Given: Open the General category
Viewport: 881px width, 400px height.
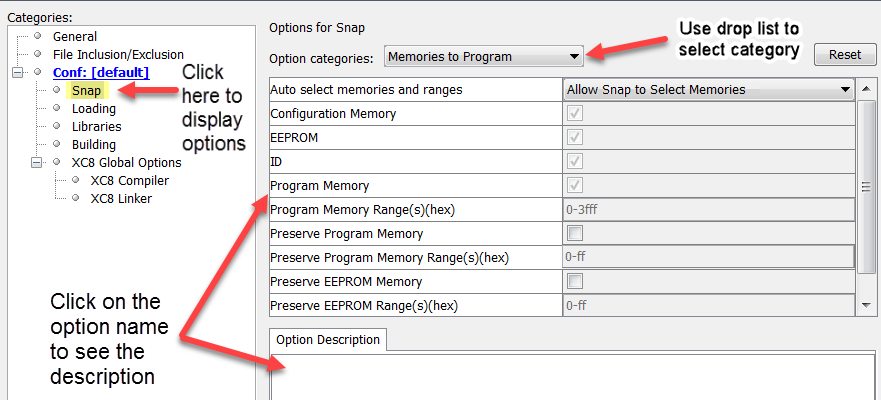Looking at the screenshot, I should coord(74,37).
